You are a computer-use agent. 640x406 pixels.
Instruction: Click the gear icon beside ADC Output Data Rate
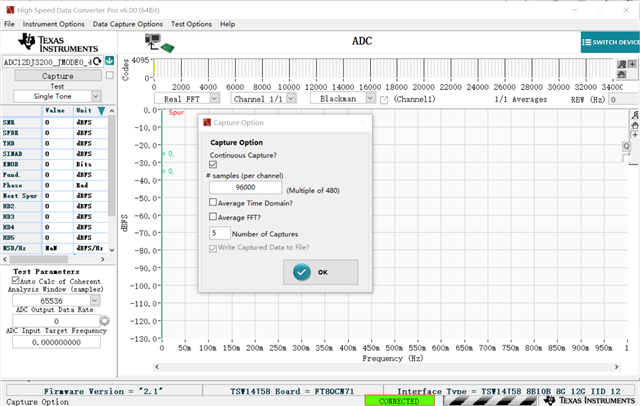pyautogui.click(x=104, y=320)
